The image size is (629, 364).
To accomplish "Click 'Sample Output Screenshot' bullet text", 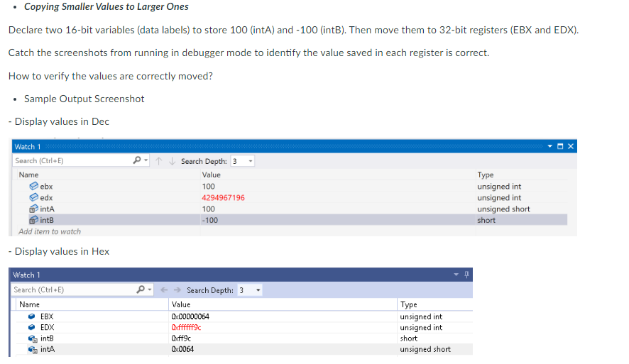I will [84, 99].
